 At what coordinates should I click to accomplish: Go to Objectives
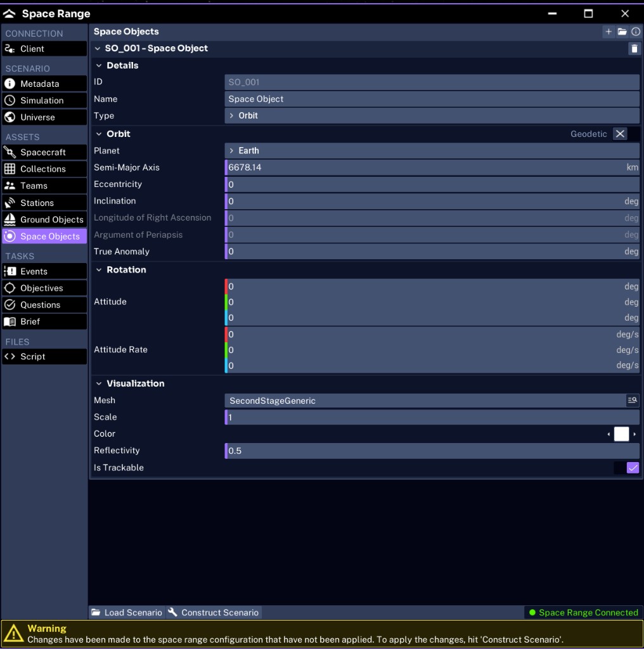(x=44, y=288)
